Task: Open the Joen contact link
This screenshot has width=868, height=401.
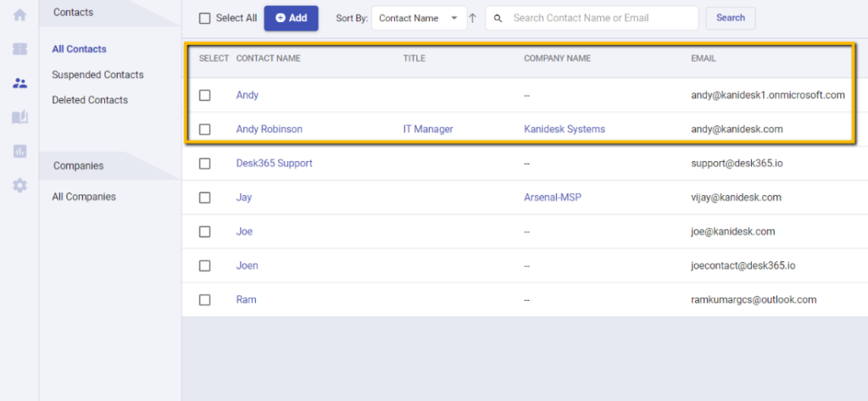Action: (247, 266)
